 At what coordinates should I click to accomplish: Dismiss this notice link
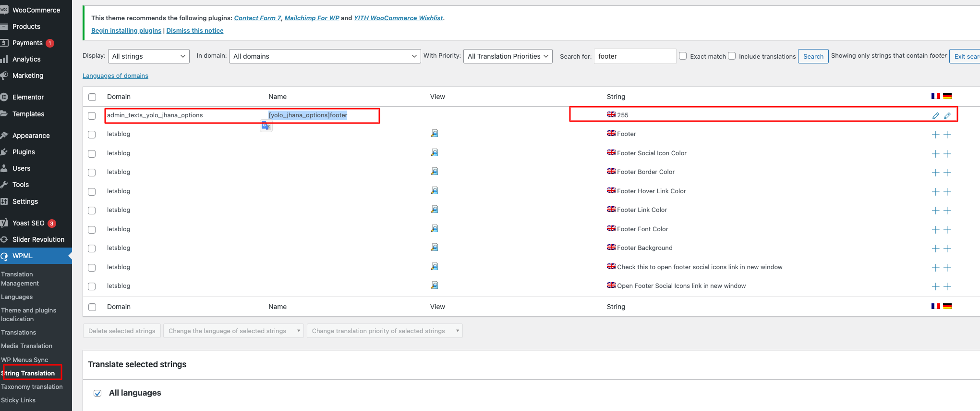[x=195, y=30]
